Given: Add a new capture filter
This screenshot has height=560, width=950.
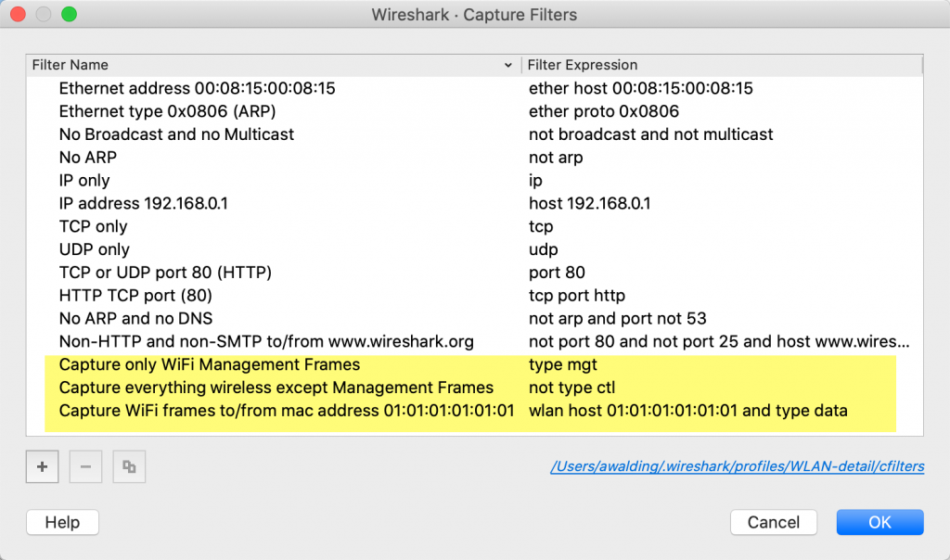Looking at the screenshot, I should pos(42,466).
